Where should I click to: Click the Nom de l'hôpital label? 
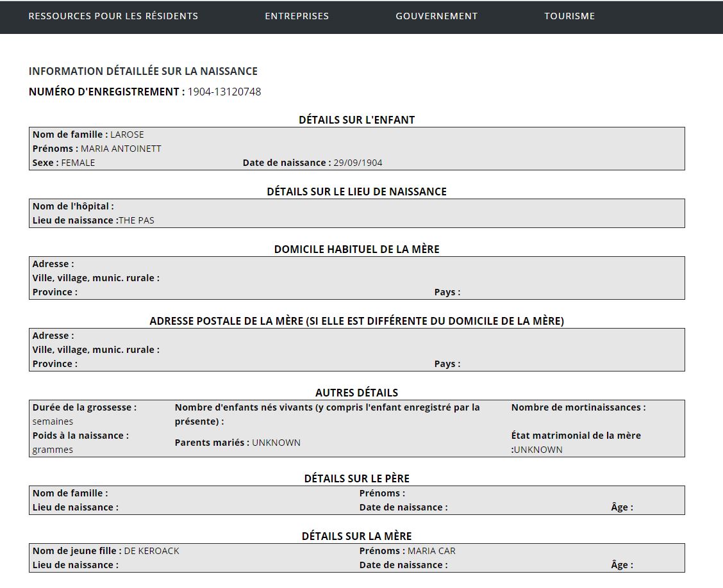[73, 206]
